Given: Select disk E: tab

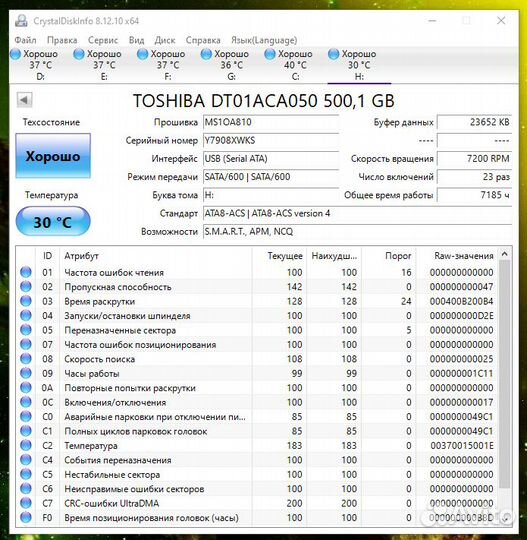Looking at the screenshot, I should [104, 65].
